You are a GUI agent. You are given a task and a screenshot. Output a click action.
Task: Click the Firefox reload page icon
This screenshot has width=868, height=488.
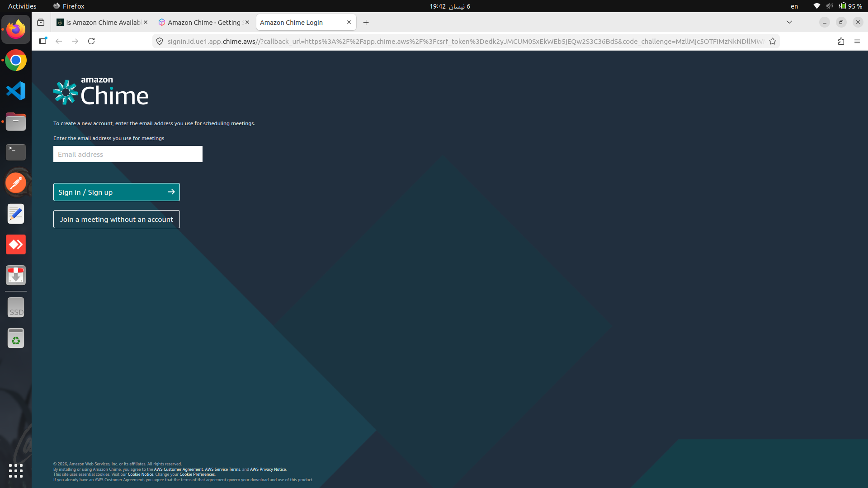pyautogui.click(x=91, y=41)
